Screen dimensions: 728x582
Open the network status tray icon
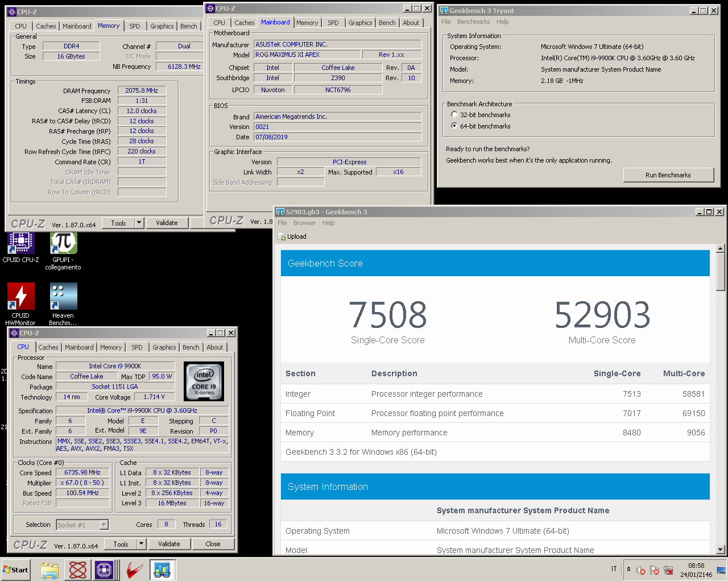[668, 570]
